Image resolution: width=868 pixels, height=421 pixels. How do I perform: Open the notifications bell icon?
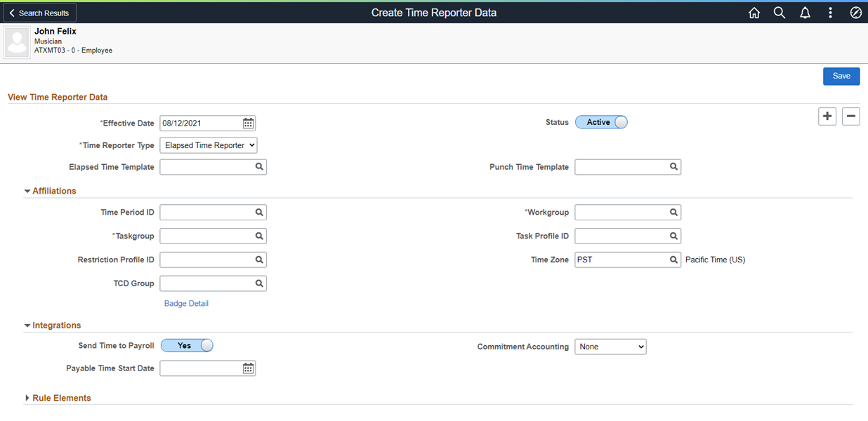click(805, 13)
